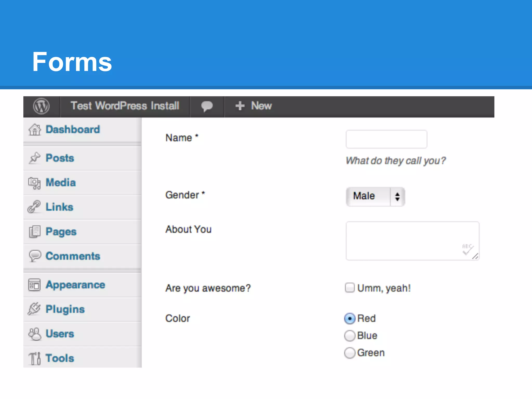Open the Appearance menu item
532x399 pixels.
point(82,285)
